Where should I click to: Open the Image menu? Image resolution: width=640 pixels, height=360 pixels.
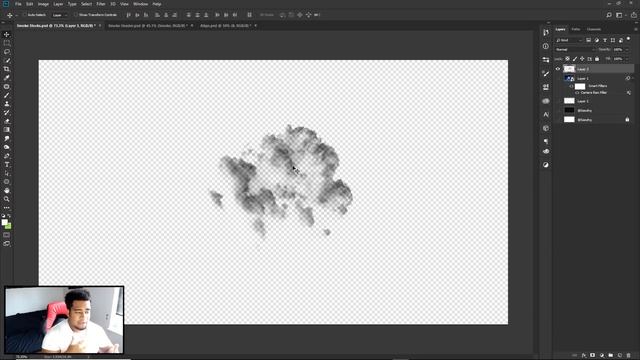(43, 4)
